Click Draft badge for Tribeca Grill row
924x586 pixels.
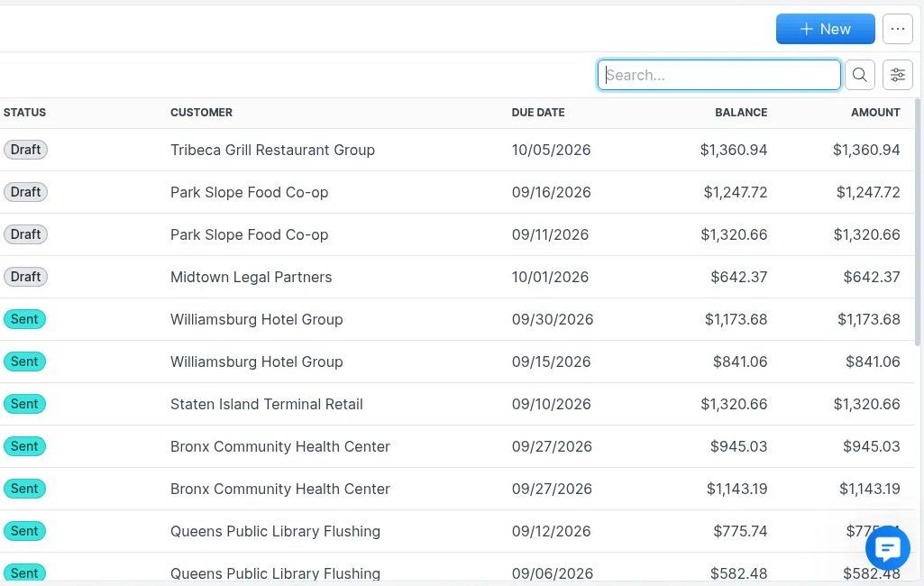click(25, 150)
